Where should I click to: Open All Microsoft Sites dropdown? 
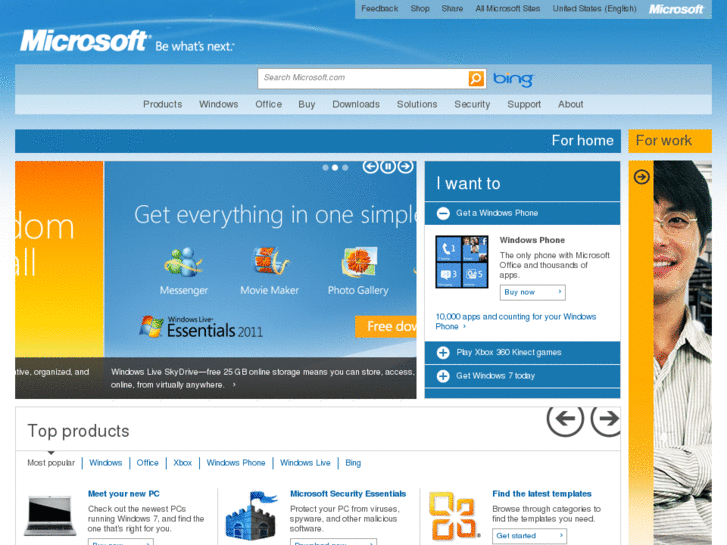[508, 8]
